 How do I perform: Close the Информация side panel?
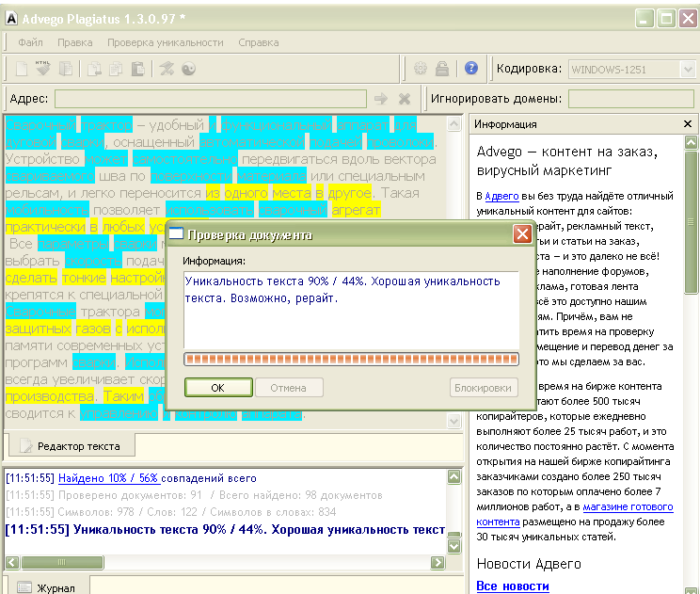coord(688,123)
